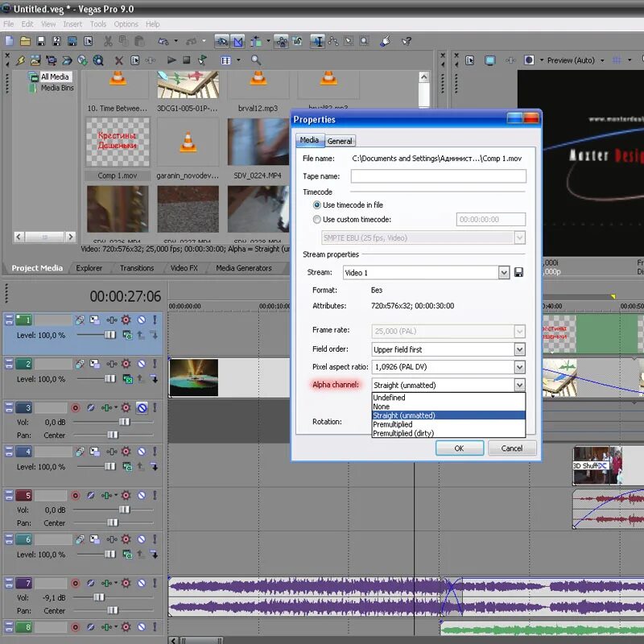Click the Save disk icon in toolbar
Viewport: 644px width, 644px height.
(x=41, y=41)
